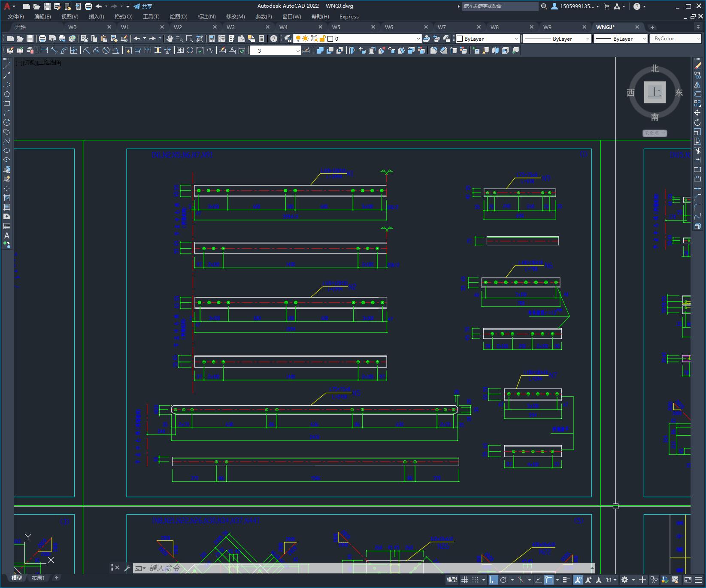
Task: Select the Table tool in left toolbar
Action: [x=7, y=226]
